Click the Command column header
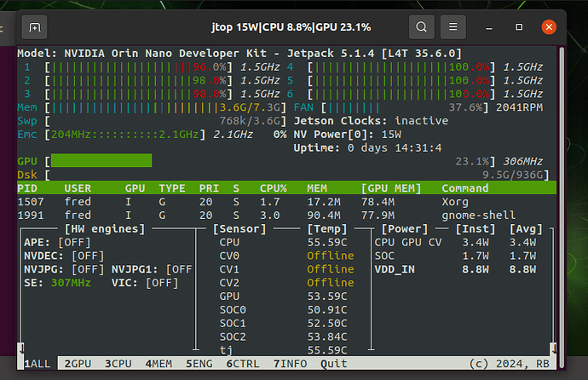Viewport: 588px width, 380px height. [x=465, y=188]
